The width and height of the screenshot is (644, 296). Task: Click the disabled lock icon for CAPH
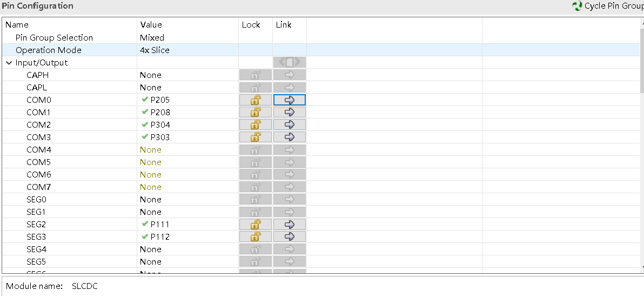coord(256,75)
